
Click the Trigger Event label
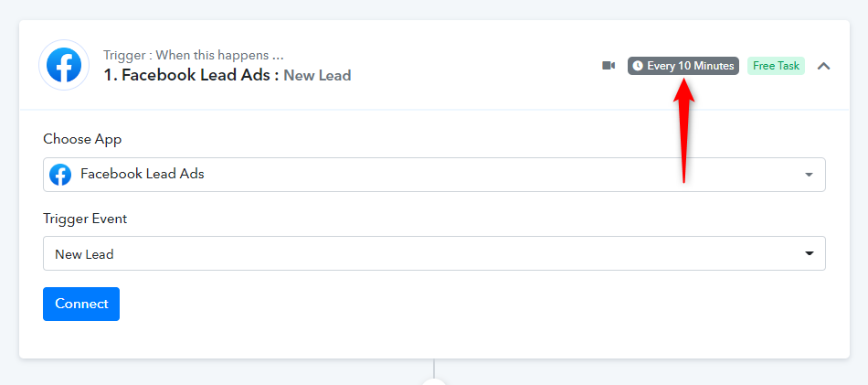pyautogui.click(x=85, y=219)
